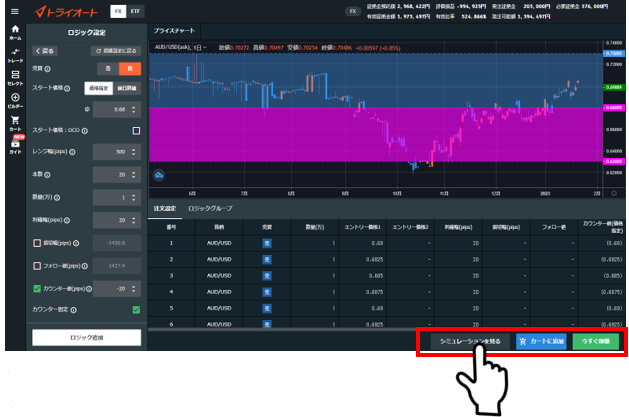Enable the スタート価格:OCO checkbox
This screenshot has width=629, height=417.
(136, 130)
